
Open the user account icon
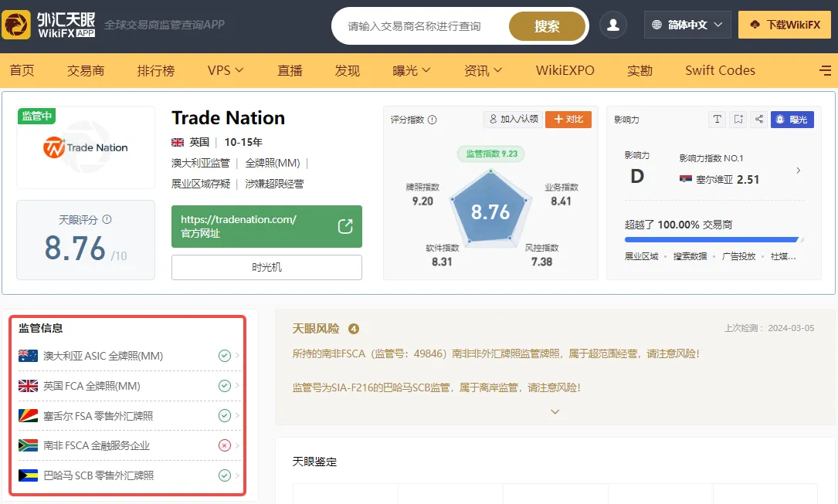(613, 25)
